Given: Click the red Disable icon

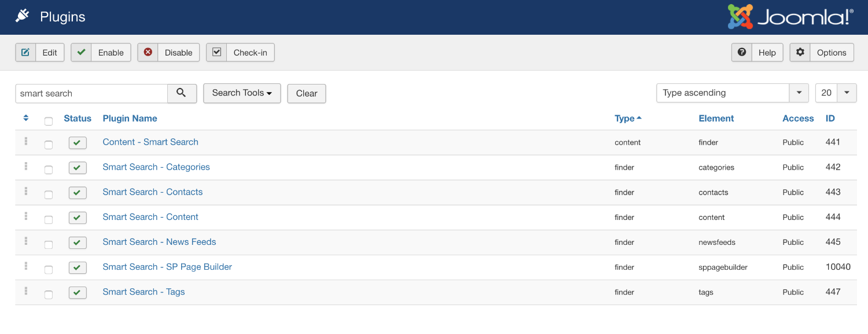Looking at the screenshot, I should click(148, 52).
